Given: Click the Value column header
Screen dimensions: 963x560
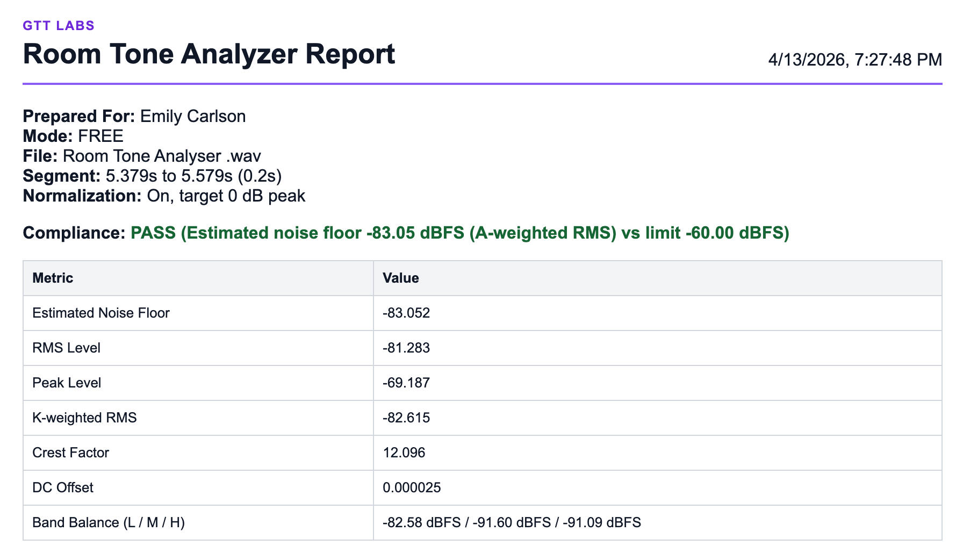Looking at the screenshot, I should [400, 278].
